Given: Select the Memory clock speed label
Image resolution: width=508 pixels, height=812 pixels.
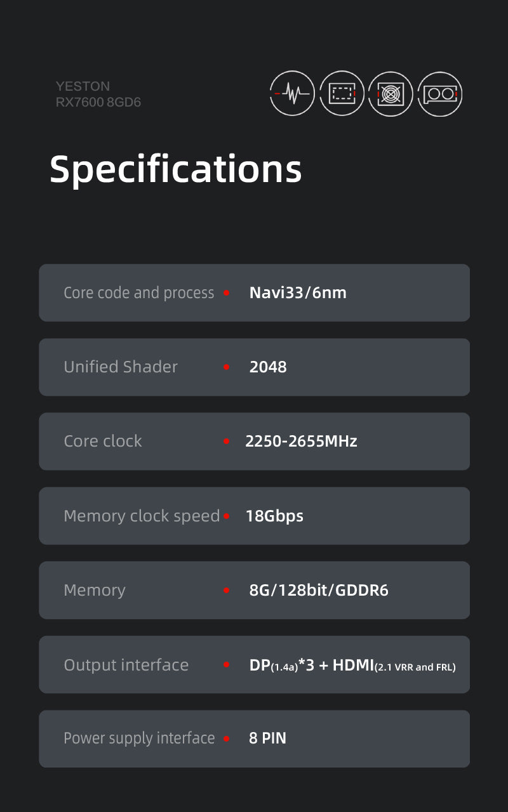Looking at the screenshot, I should click(x=142, y=516).
